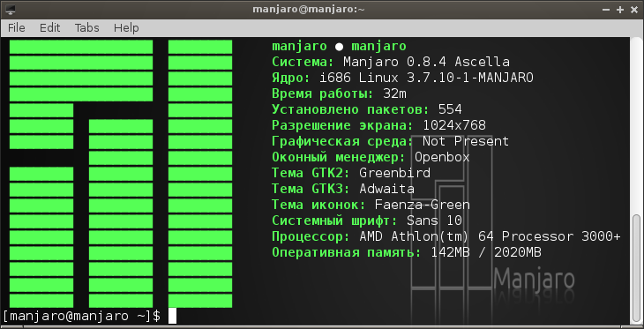Open the Edit menu
This screenshot has width=644, height=329.
pos(49,28)
